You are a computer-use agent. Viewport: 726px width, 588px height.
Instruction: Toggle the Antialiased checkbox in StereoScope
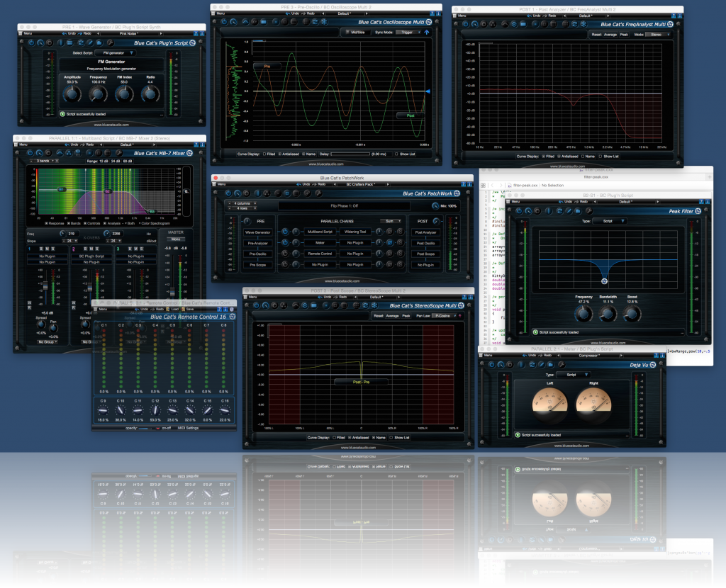point(349,438)
